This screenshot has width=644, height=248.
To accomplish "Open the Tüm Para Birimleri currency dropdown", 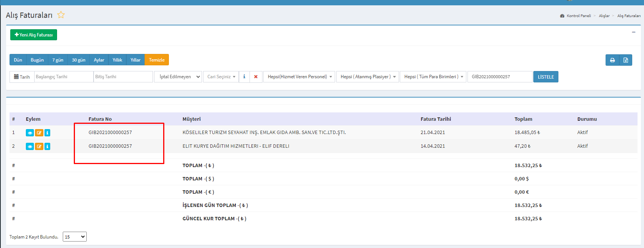I will pyautogui.click(x=433, y=77).
